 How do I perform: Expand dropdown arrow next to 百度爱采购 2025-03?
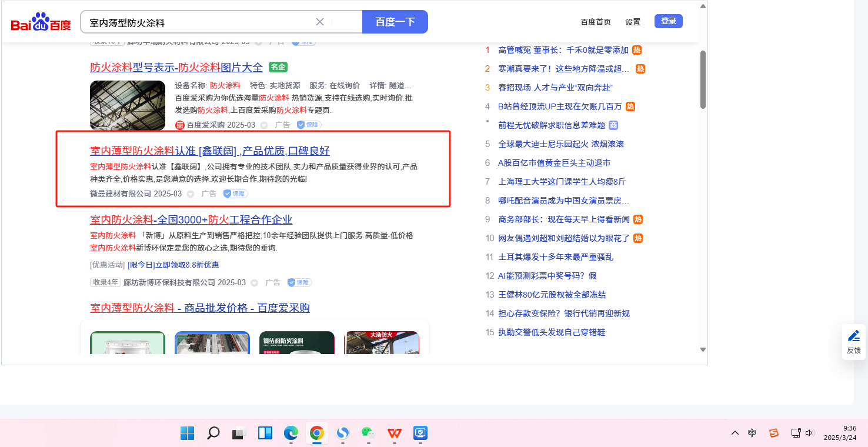tap(264, 125)
